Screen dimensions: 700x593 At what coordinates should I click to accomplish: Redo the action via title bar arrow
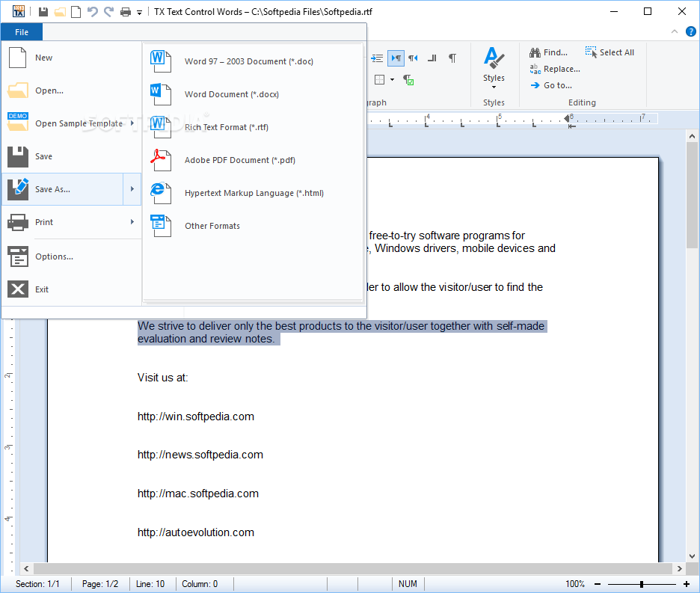pyautogui.click(x=108, y=12)
